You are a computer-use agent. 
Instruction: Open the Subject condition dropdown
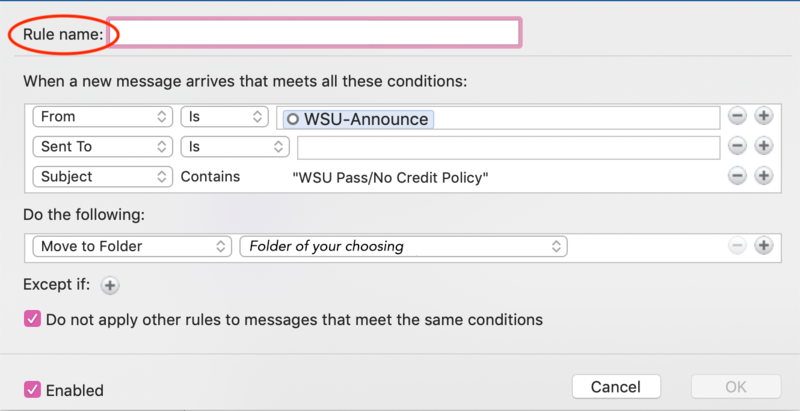[103, 177]
